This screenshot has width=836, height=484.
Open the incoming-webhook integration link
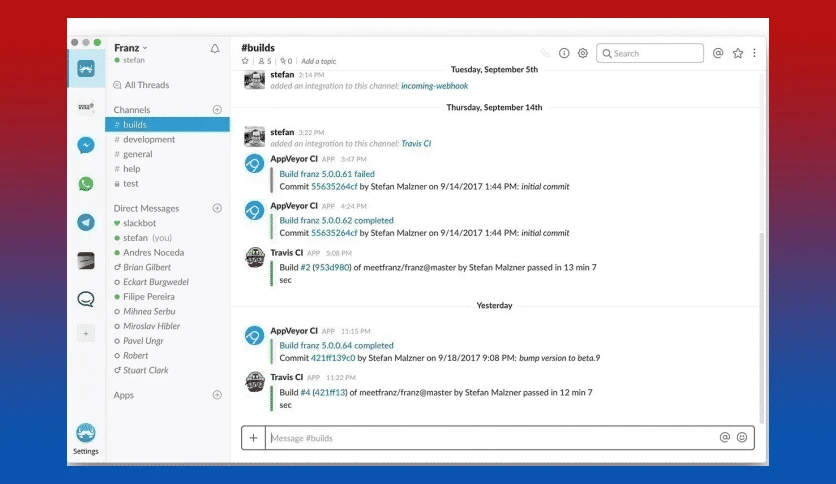(435, 86)
